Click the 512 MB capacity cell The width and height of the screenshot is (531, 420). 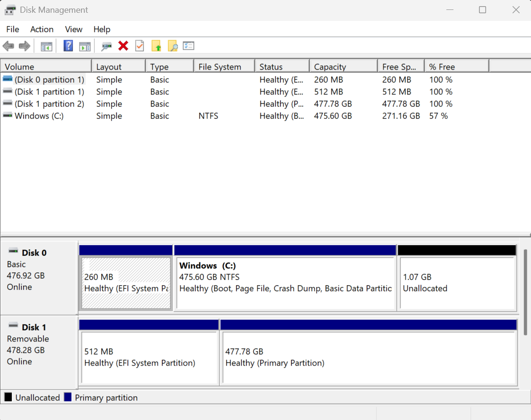click(329, 92)
